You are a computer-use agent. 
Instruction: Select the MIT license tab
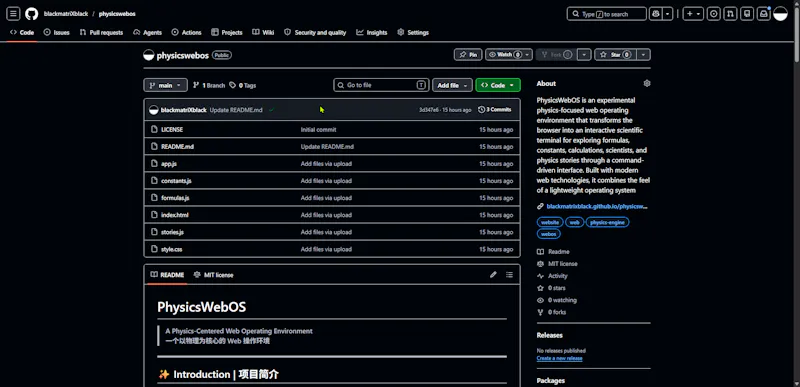point(214,275)
